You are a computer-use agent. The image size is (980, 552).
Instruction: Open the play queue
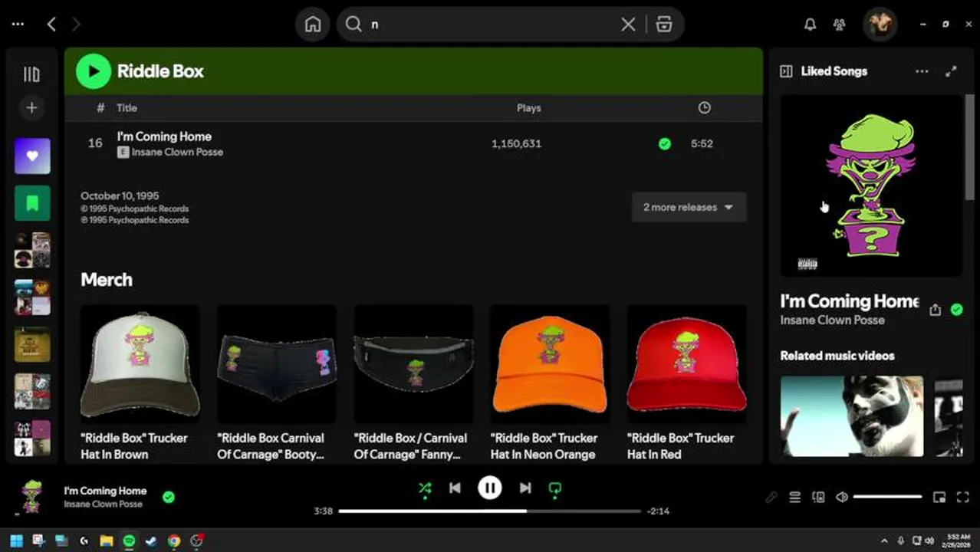[794, 497]
